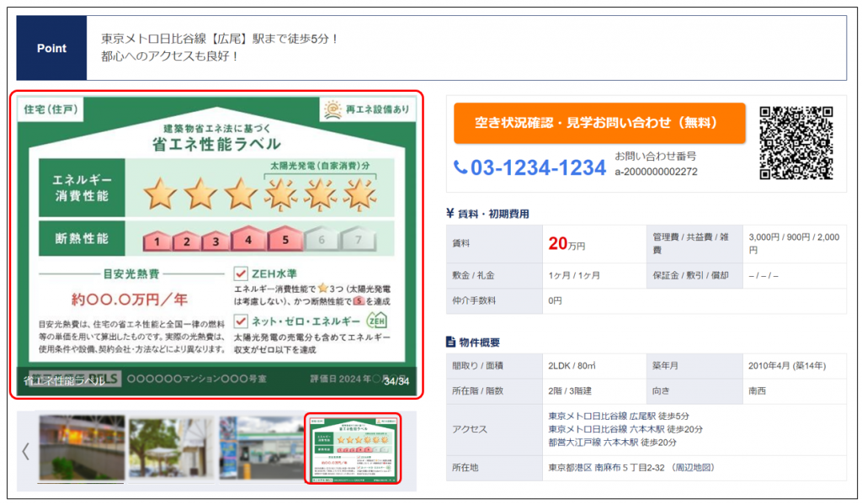This screenshot has height=504, width=862.
Task: Toggle the ネット・ゼロ・エネルギー checkbox
Action: 240,321
